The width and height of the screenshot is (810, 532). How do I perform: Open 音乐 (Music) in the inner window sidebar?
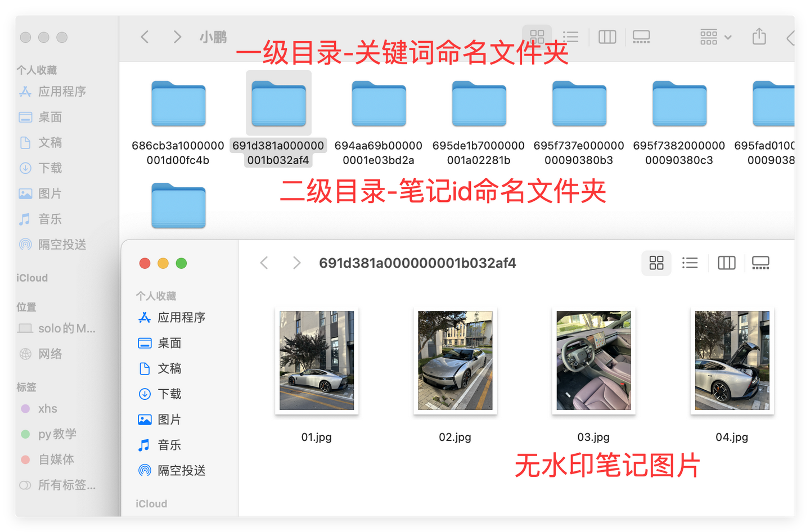pyautogui.click(x=168, y=445)
